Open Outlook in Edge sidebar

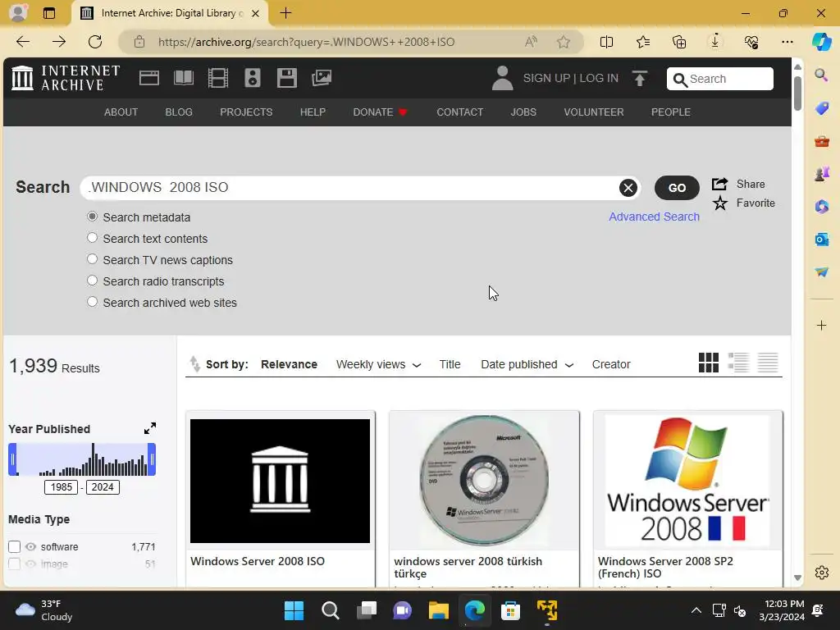[x=821, y=239]
